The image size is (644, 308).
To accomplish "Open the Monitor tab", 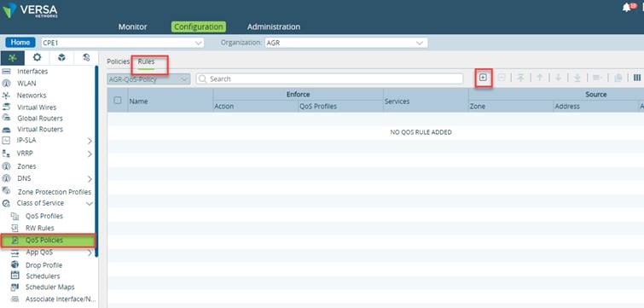I will point(133,26).
